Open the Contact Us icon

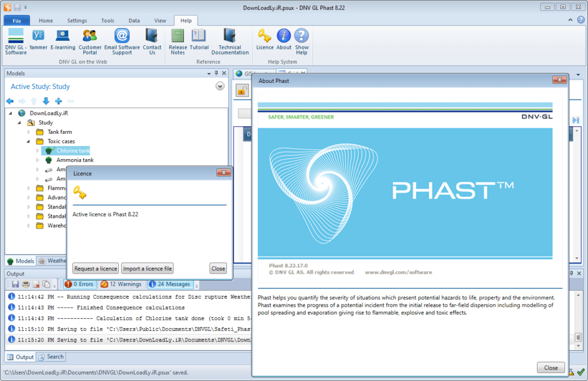(x=152, y=42)
